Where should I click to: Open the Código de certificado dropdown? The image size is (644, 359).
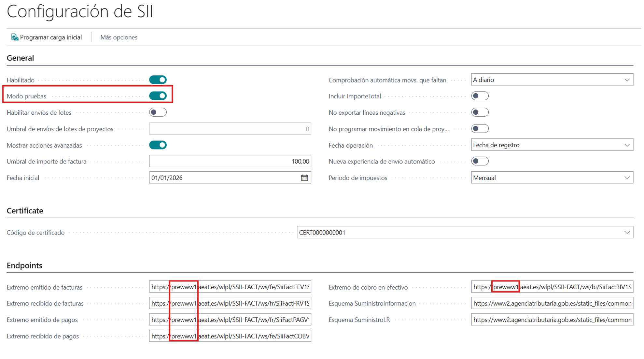[x=627, y=232]
